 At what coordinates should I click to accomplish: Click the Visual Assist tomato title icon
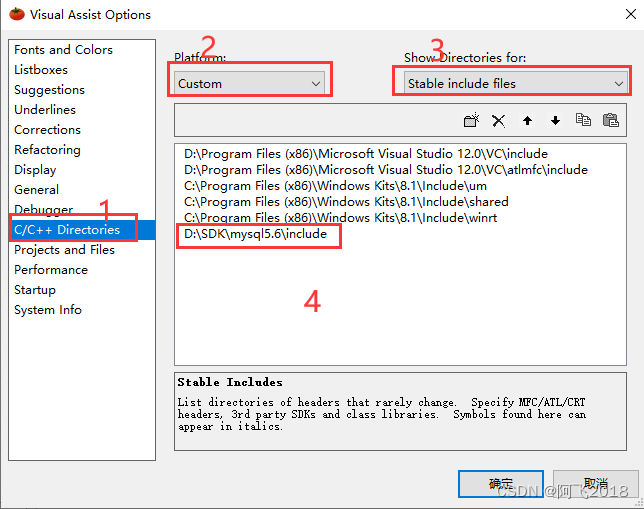[x=17, y=14]
